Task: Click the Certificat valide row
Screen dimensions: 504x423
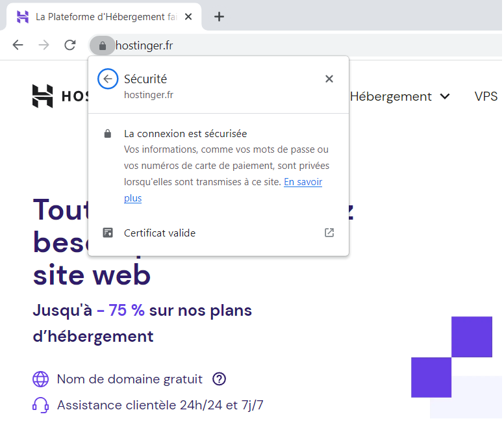Action: click(x=218, y=233)
